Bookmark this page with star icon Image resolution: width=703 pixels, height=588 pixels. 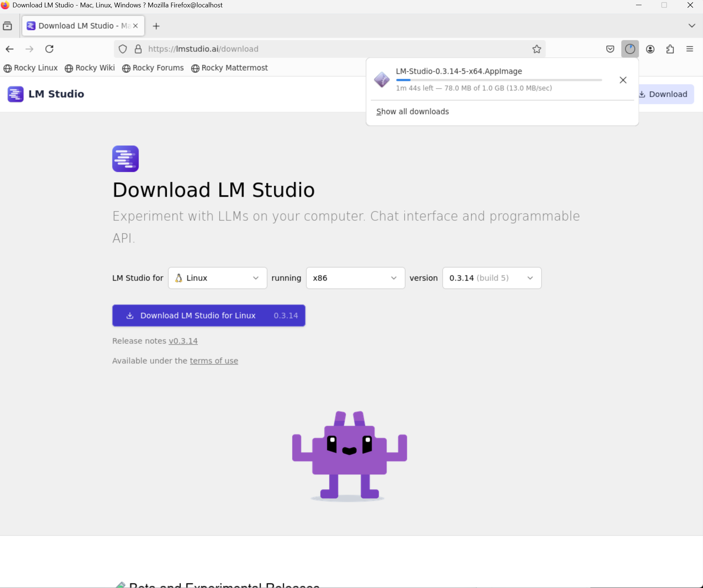537,49
